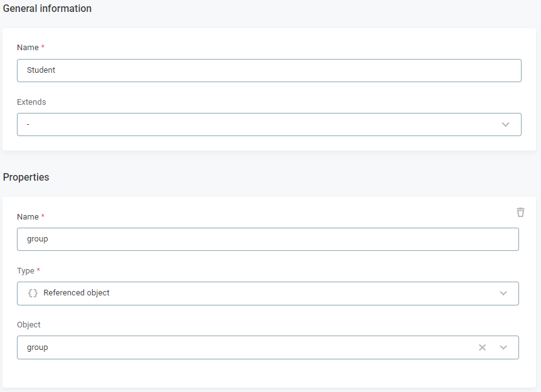Expand the Extends dropdown arrow
541x392 pixels.
tap(506, 124)
